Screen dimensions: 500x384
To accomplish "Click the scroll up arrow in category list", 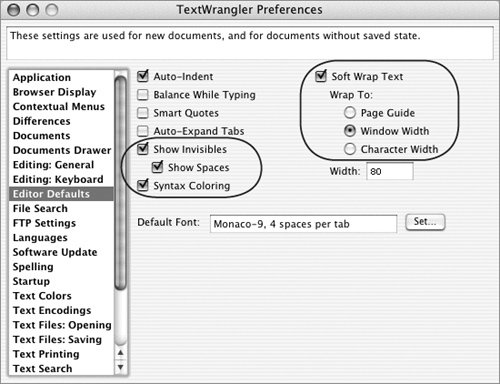I will (121, 353).
